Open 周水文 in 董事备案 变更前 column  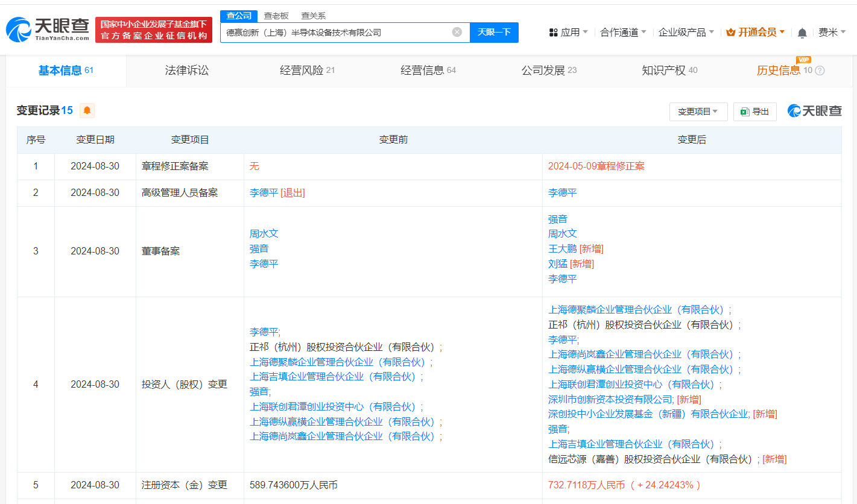click(264, 233)
